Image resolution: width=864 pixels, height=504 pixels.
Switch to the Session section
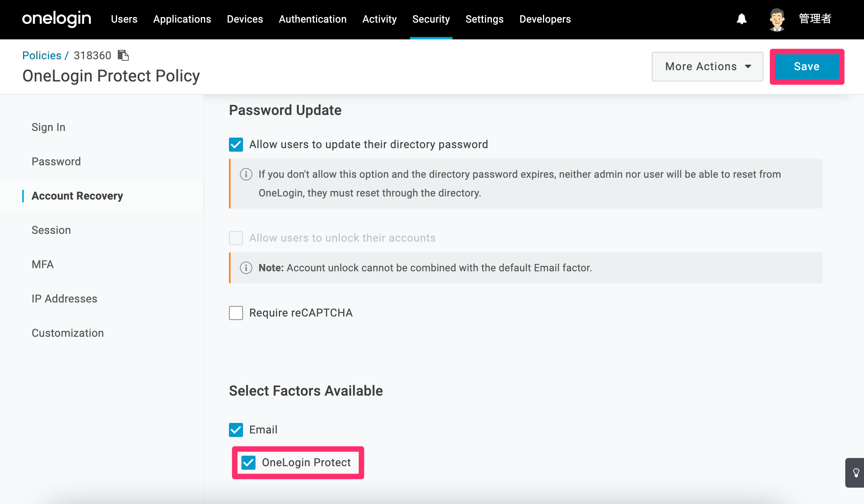pyautogui.click(x=51, y=230)
